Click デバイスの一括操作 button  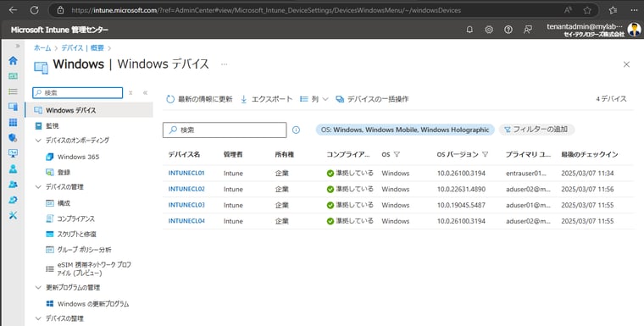(372, 99)
